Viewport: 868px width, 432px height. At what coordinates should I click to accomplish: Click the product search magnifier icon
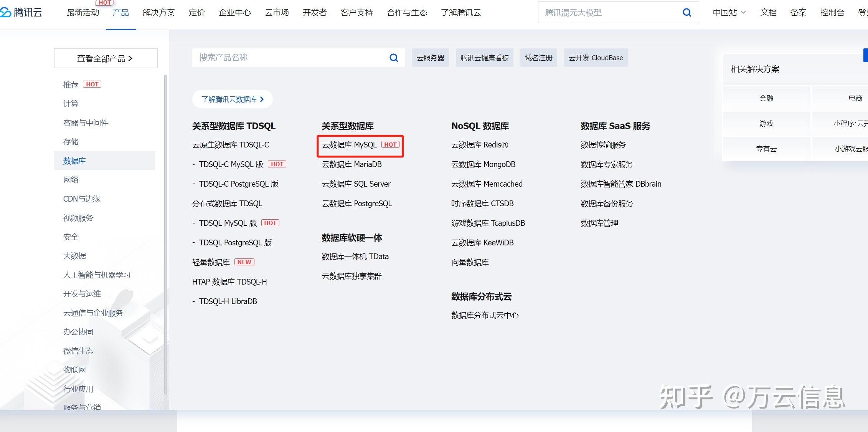[x=394, y=58]
